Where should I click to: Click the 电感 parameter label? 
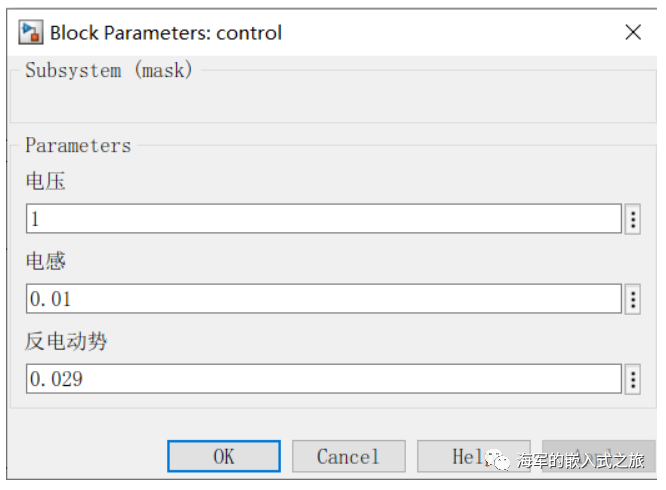tap(46, 262)
